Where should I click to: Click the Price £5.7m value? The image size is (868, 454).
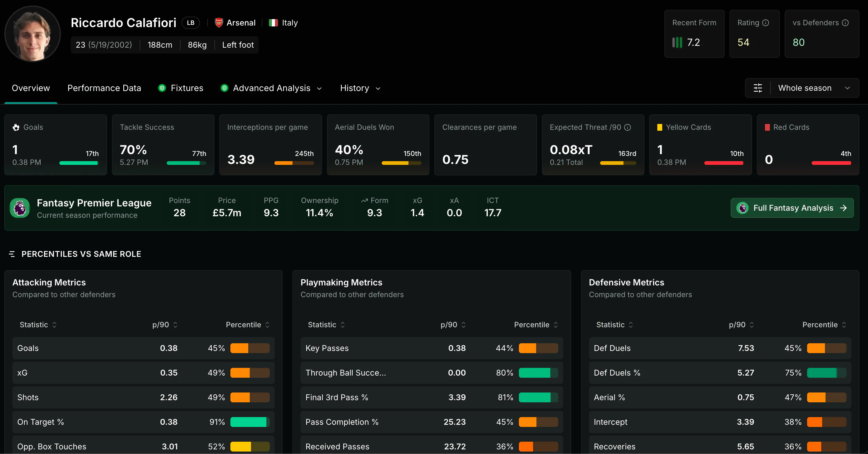click(227, 213)
